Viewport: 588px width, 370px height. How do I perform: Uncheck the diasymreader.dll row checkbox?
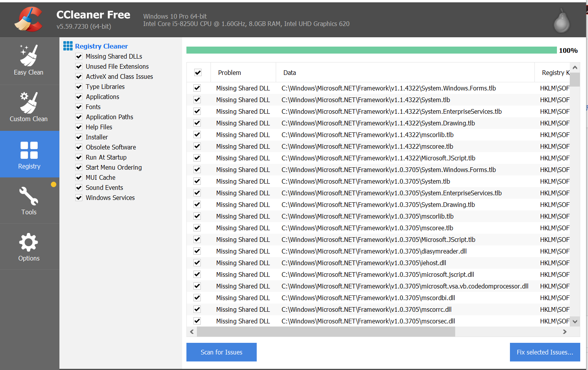point(197,251)
